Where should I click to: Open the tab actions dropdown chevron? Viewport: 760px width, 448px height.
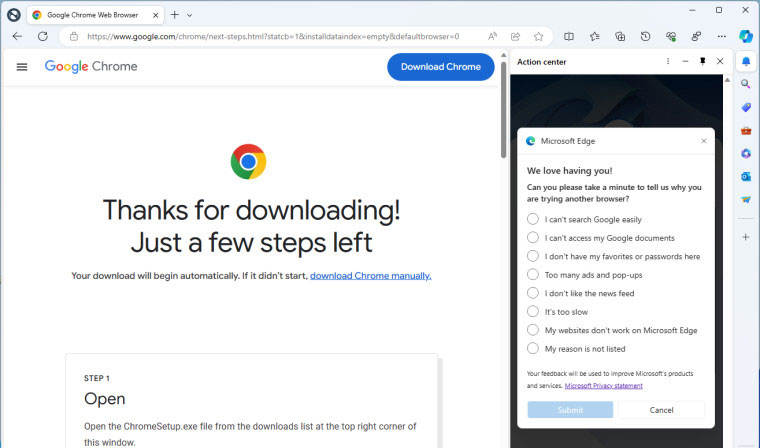[x=190, y=15]
